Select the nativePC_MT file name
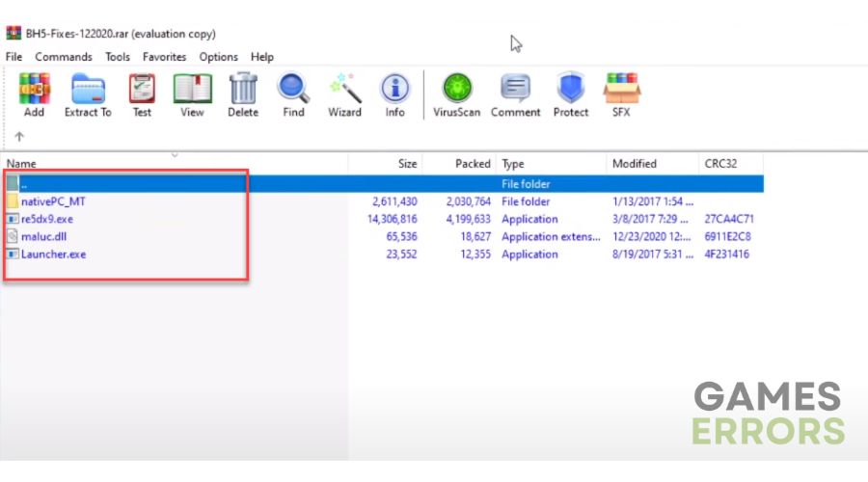This screenshot has height=482, width=868. coord(53,201)
